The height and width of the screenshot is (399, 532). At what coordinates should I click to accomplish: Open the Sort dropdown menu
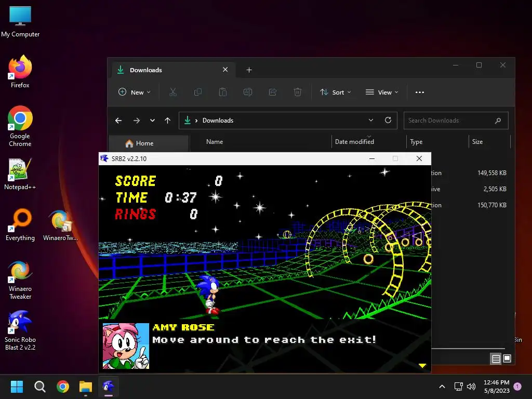(x=336, y=92)
